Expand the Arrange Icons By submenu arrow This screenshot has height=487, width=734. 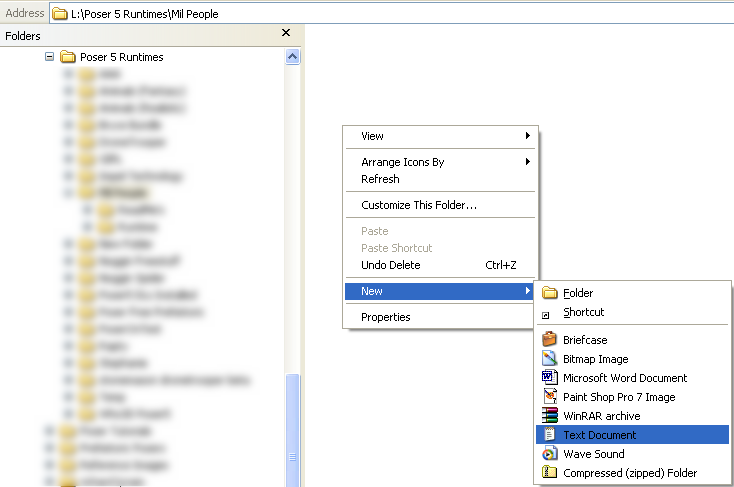528,162
